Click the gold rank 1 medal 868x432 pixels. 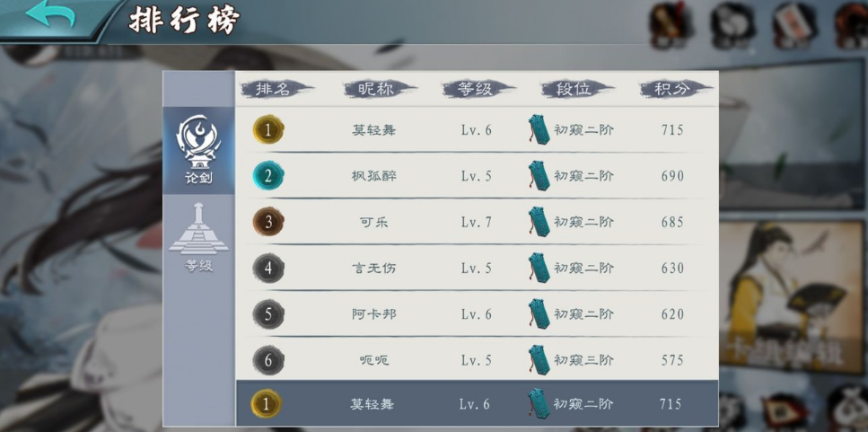pos(268,129)
